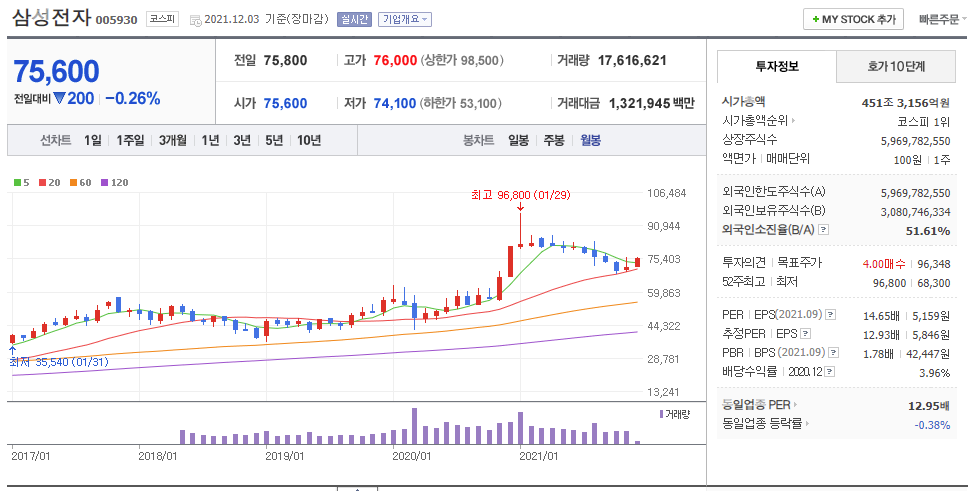This screenshot has width=970, height=491.
Task: Select the 3개월 line chart period
Action: coord(173,140)
